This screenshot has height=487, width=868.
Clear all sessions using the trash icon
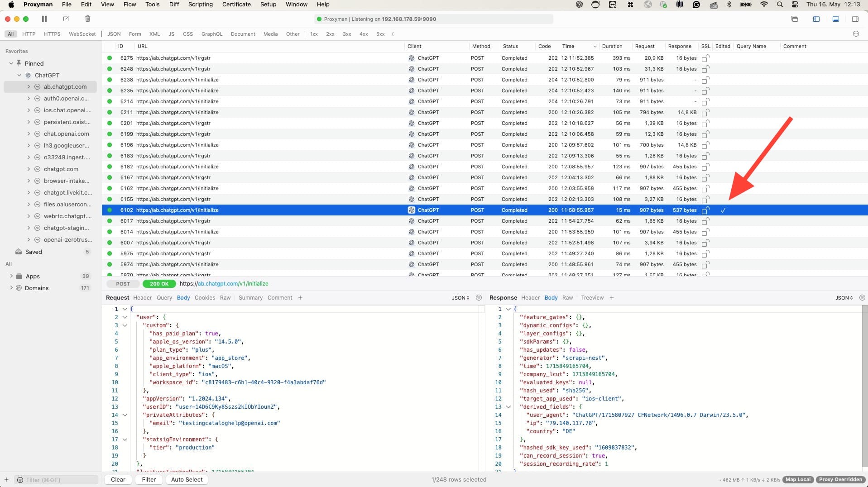tap(87, 19)
